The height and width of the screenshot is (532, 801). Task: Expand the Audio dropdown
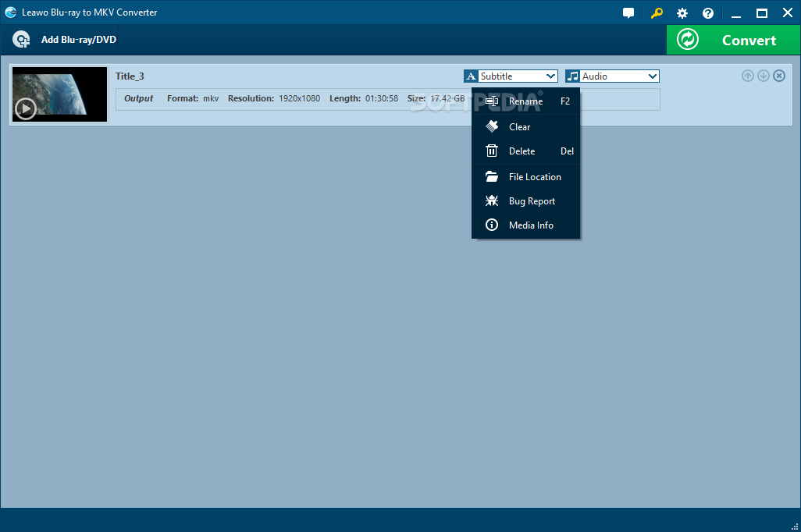pos(653,76)
